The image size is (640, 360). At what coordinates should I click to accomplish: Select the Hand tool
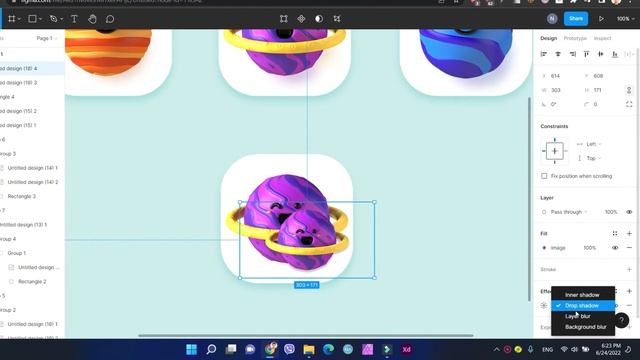click(92, 19)
